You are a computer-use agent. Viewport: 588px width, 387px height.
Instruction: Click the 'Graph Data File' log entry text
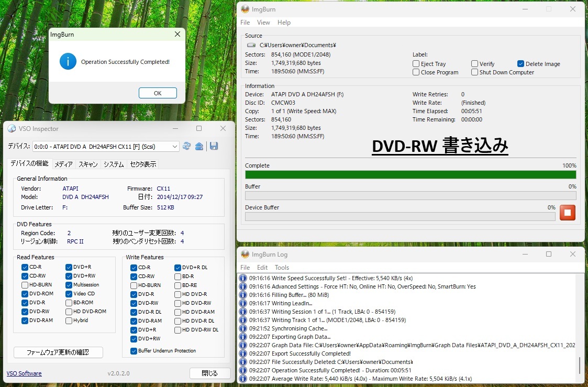click(x=412, y=345)
